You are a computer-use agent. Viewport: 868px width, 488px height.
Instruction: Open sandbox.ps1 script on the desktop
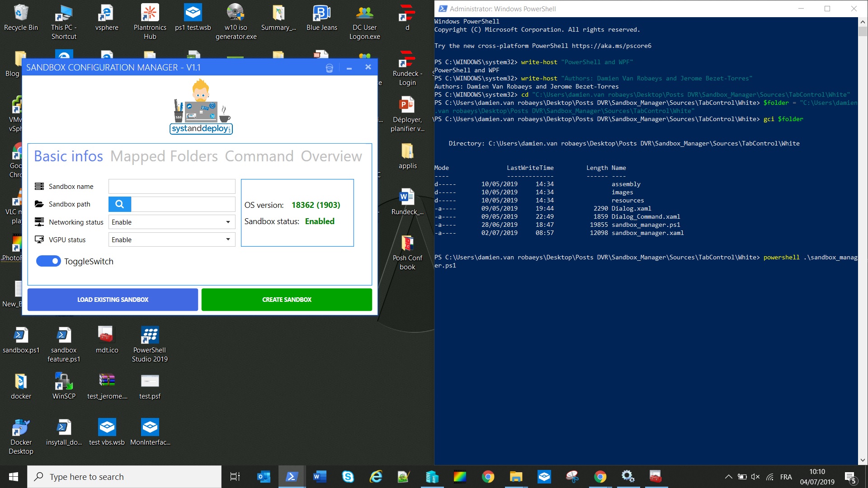point(21,336)
